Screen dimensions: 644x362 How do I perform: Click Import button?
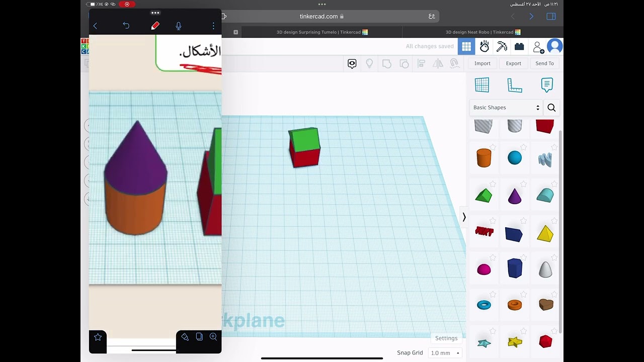(x=482, y=63)
